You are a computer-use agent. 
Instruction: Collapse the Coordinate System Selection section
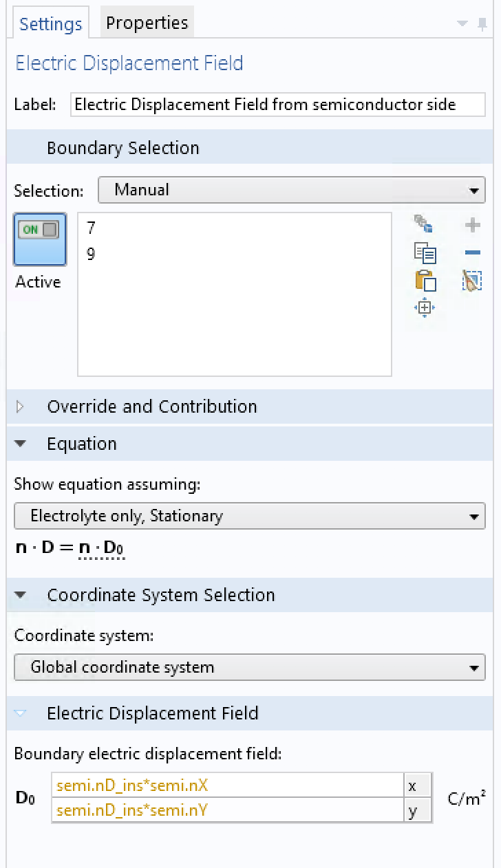[20, 596]
